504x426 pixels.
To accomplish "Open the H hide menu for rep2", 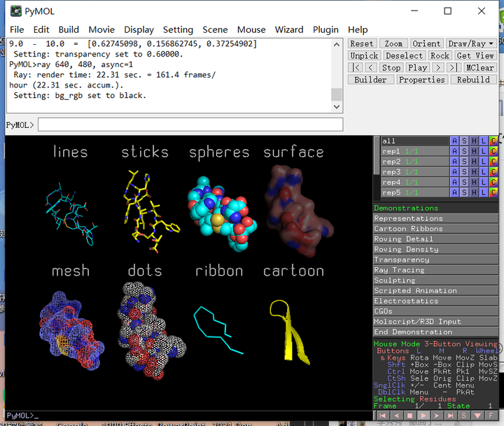I will tap(474, 162).
